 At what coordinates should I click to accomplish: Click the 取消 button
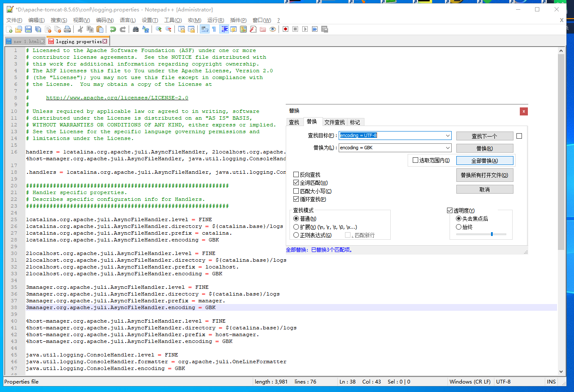[484, 189]
